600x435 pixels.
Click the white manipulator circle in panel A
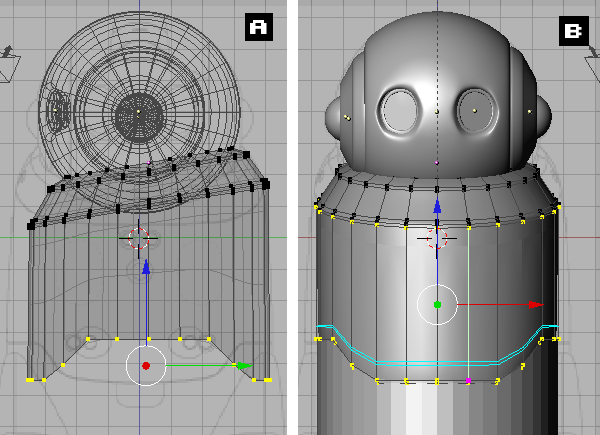146,366
